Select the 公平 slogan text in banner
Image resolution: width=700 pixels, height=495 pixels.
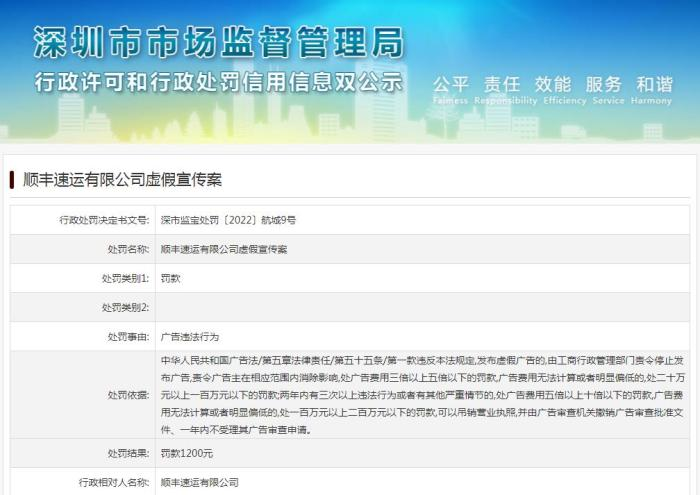pos(452,85)
